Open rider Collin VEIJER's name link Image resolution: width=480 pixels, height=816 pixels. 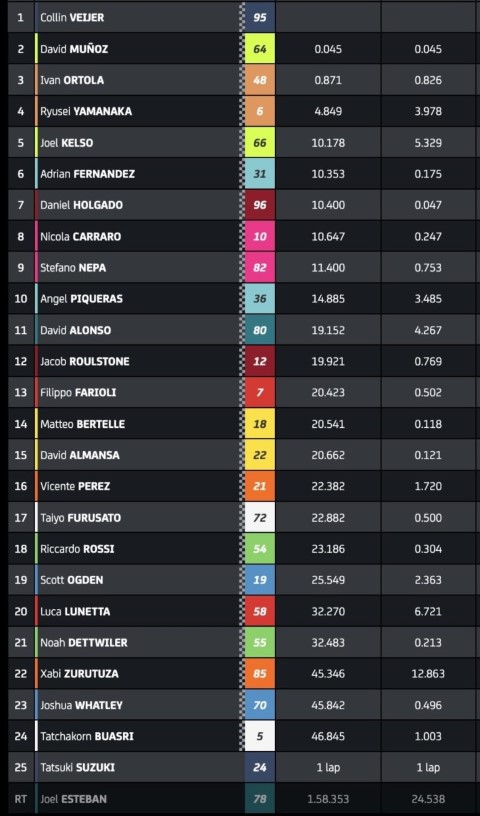pyautogui.click(x=72, y=18)
